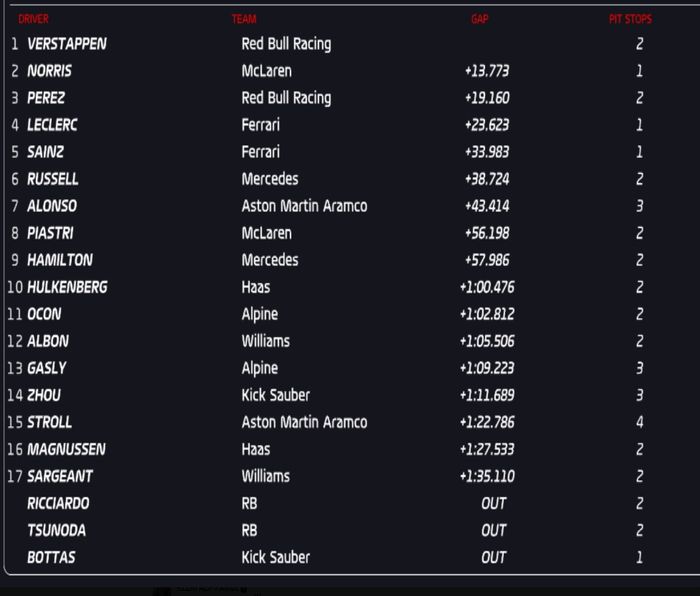700x596 pixels.
Task: Click RB team name in Tsunoda's row
Action: (250, 530)
